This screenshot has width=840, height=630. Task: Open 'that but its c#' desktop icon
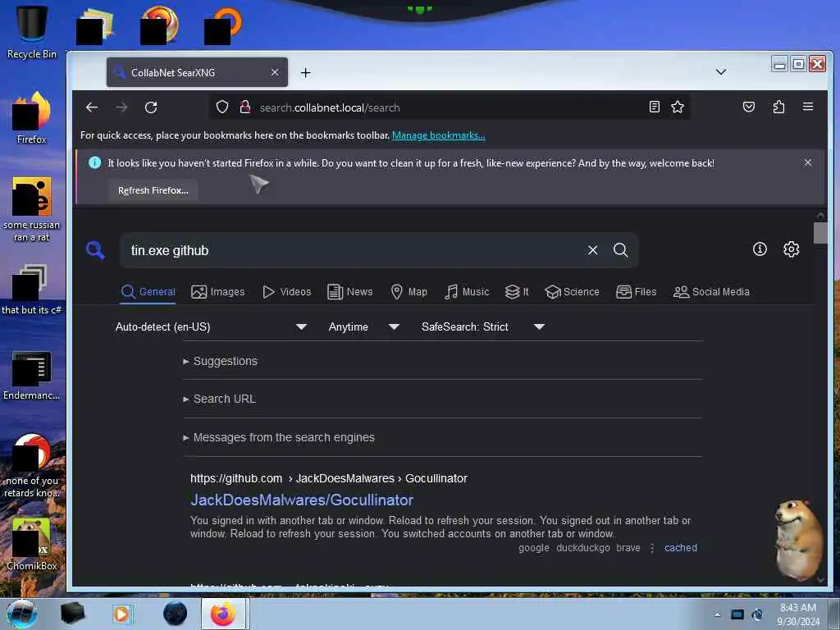(32, 290)
